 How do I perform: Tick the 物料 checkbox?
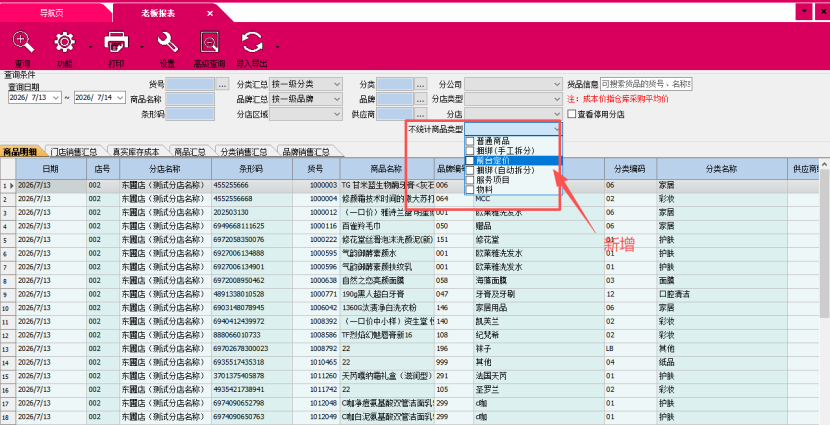click(x=470, y=189)
